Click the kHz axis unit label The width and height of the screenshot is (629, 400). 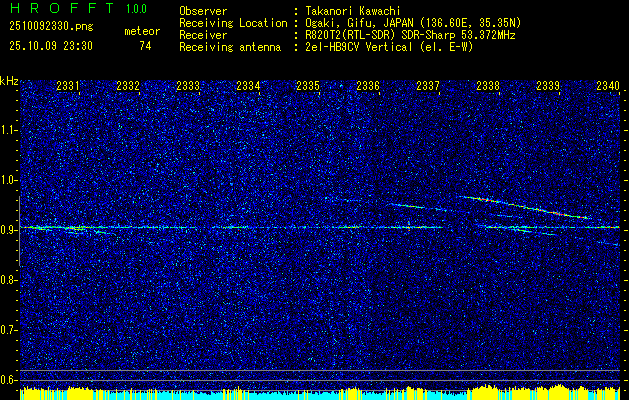(x=9, y=81)
